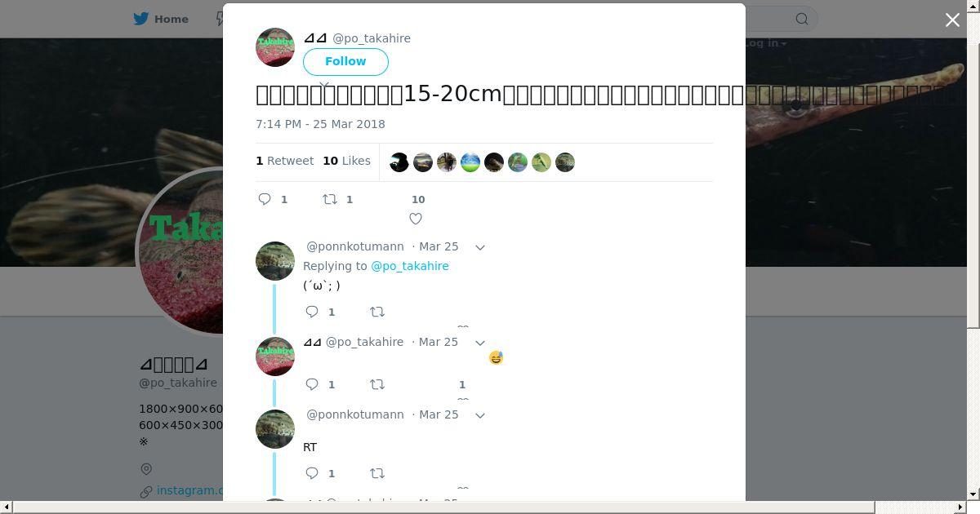
Task: Open the Log in menu in the header
Action: [x=765, y=43]
